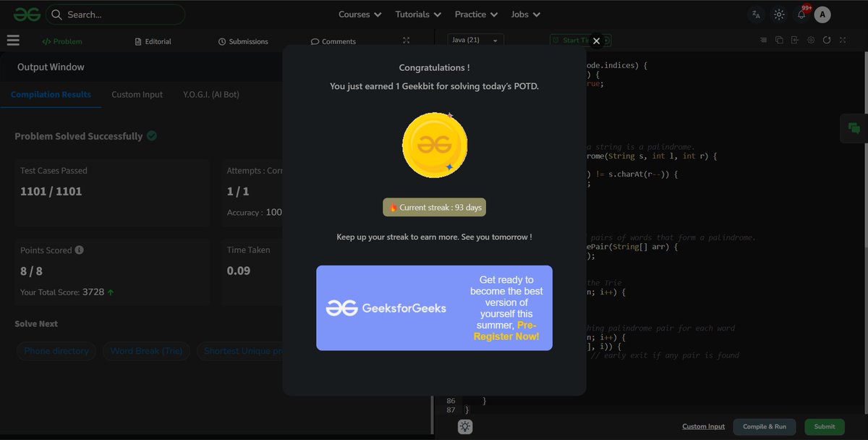
Task: Click the Congratulations heading text
Action: click(434, 68)
